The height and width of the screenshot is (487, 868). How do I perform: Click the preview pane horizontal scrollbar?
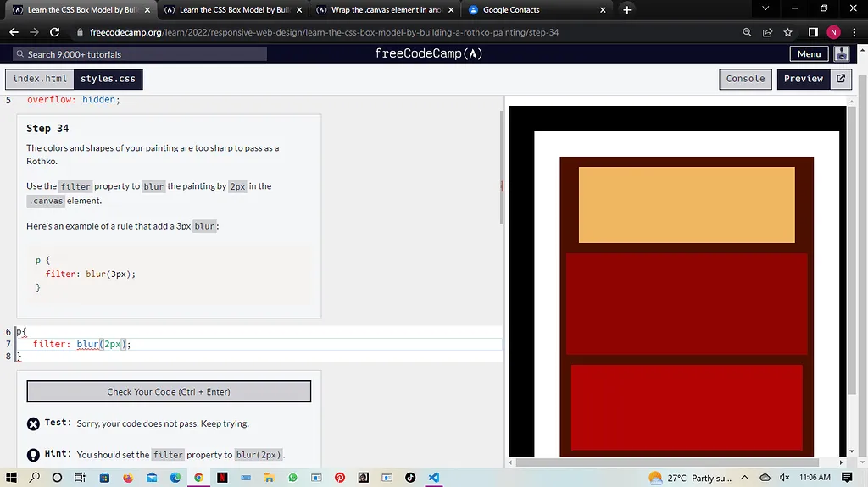point(667,462)
